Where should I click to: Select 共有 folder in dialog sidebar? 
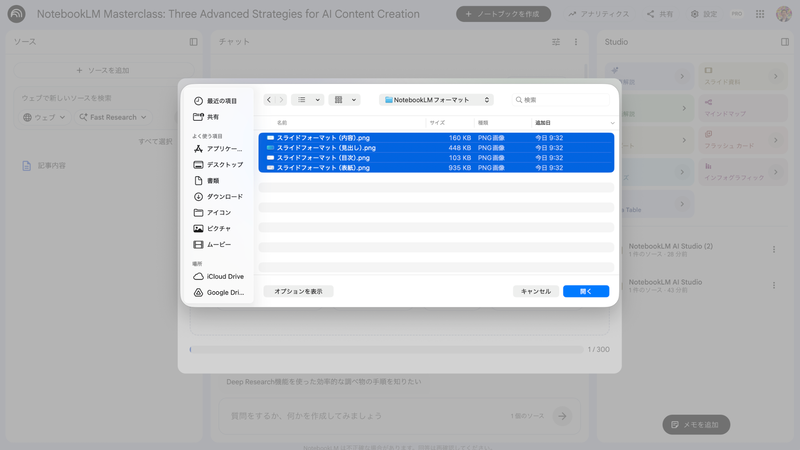(207, 117)
